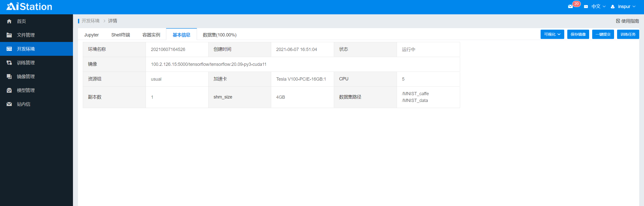Click the AiStation logo
This screenshot has width=644, height=206.
point(29,7)
